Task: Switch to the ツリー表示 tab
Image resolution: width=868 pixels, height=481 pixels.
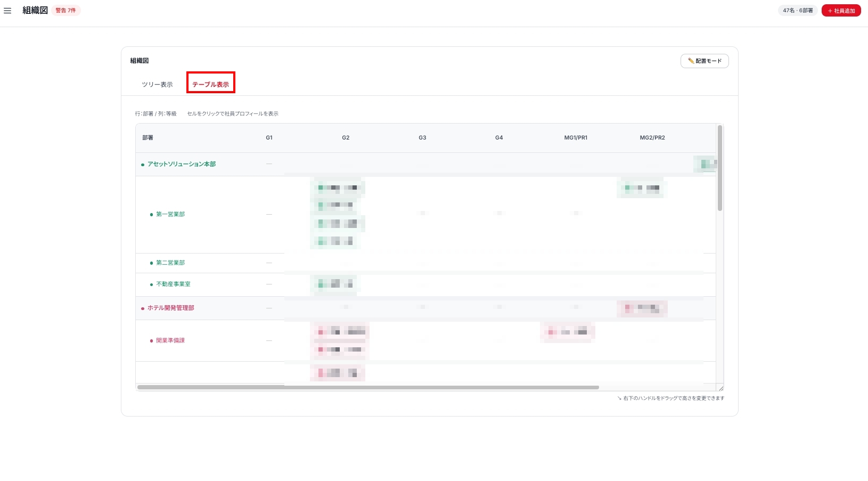Action: tap(157, 85)
